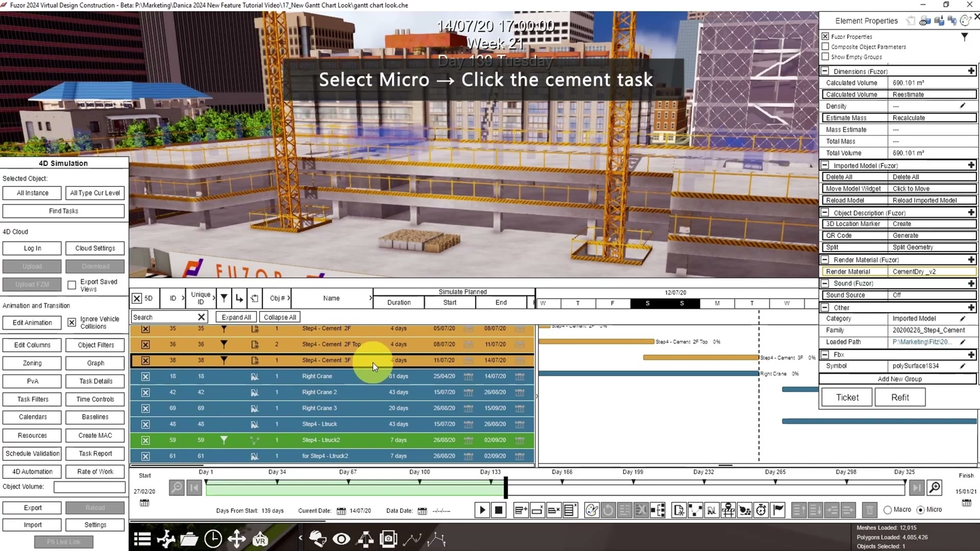Enable the Composite Object Parameters checkbox
The image size is (980, 551).
[825, 46]
